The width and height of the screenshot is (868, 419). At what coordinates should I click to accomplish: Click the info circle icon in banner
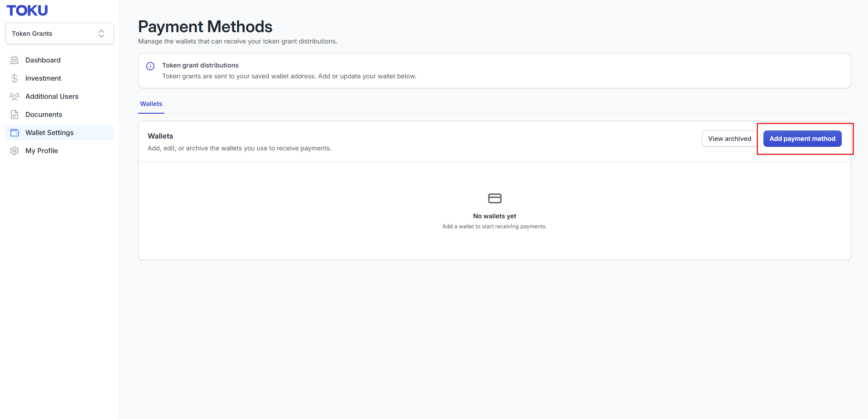coord(150,66)
